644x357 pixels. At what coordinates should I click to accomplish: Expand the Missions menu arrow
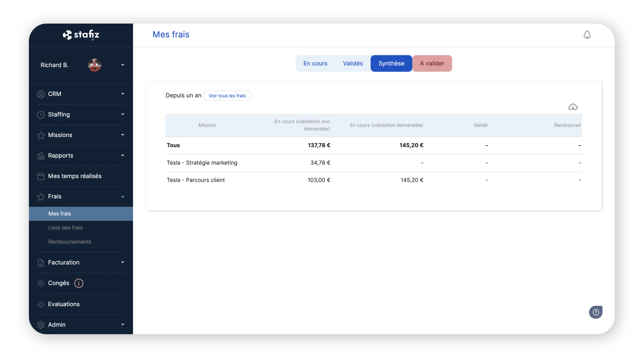click(123, 135)
